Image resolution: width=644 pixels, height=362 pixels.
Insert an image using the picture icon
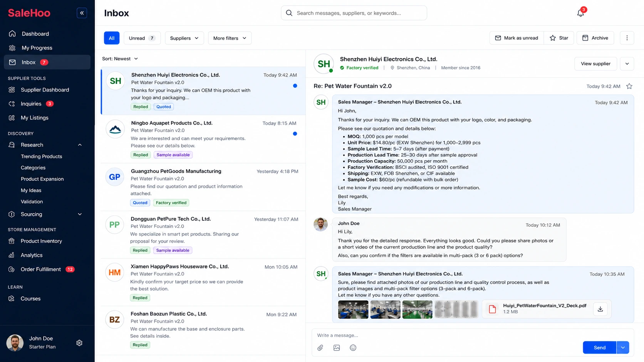pos(337,348)
